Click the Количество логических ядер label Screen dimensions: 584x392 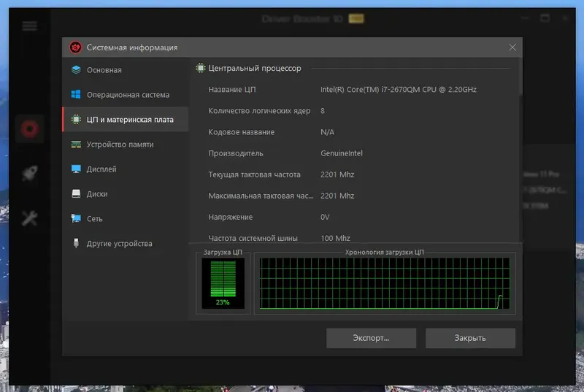tap(259, 110)
